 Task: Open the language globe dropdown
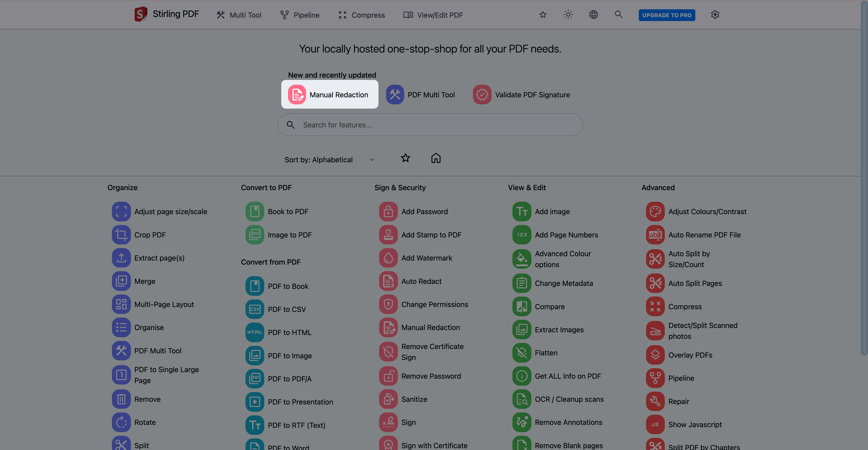593,15
